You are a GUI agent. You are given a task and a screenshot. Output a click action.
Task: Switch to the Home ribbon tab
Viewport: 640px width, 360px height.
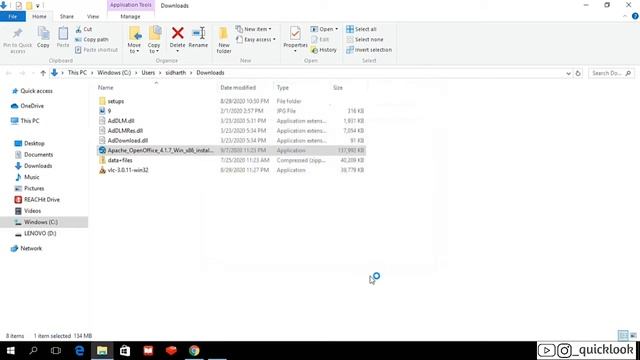(x=39, y=16)
